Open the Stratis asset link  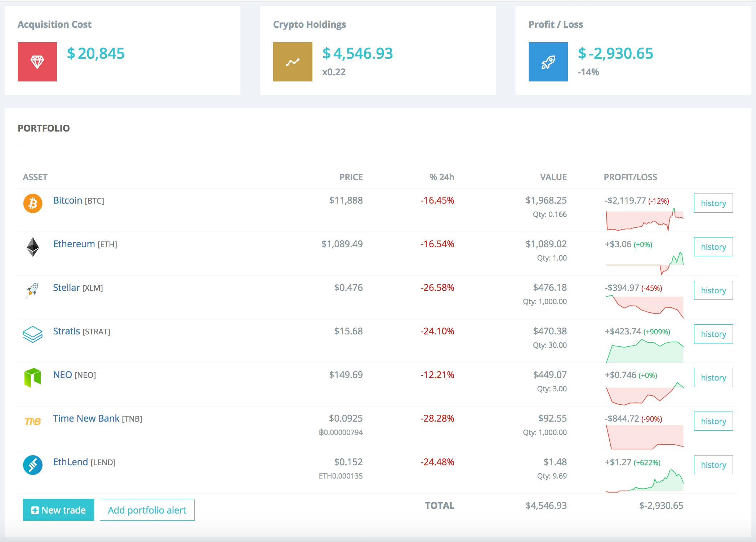pos(67,331)
